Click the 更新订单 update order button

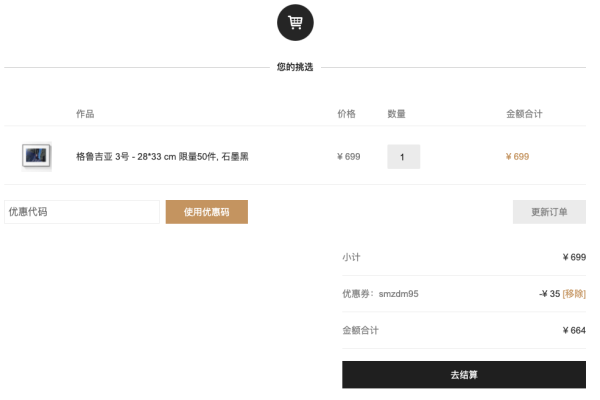tap(549, 212)
